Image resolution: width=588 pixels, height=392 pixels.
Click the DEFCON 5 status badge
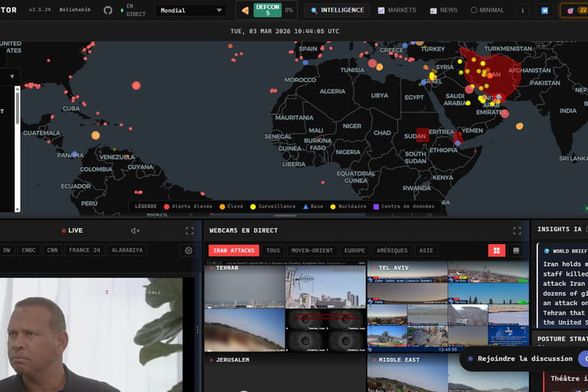[x=267, y=11]
